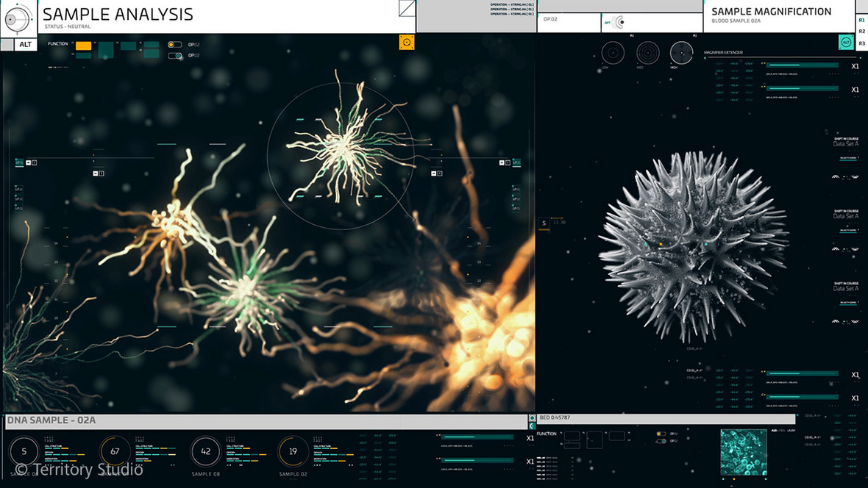Click the circular dial logo beside Sample Analysis

pyautogui.click(x=18, y=19)
